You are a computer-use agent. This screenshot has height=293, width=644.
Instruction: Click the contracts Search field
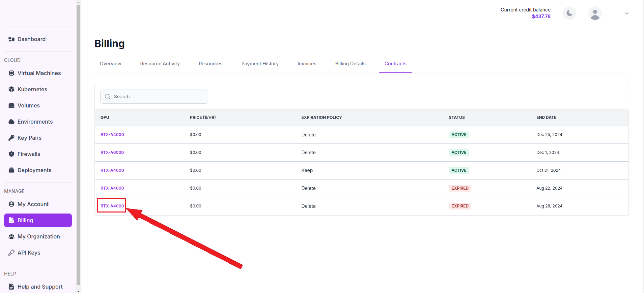tap(154, 97)
